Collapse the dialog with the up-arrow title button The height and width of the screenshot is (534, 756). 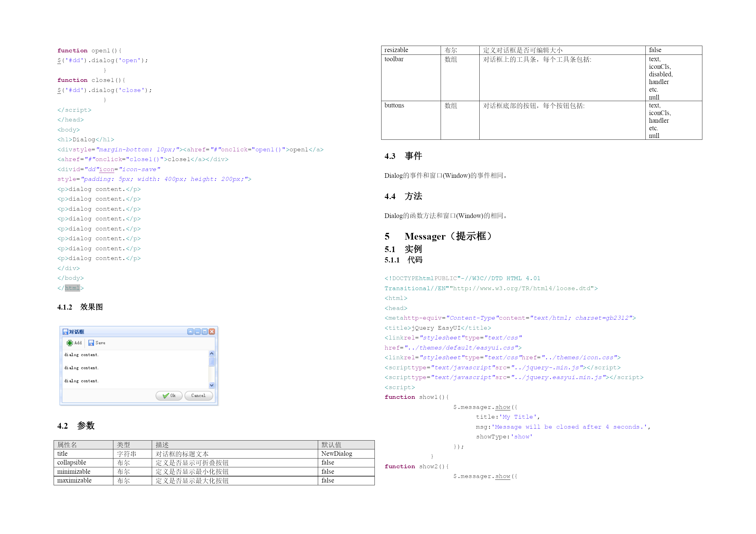(190, 332)
